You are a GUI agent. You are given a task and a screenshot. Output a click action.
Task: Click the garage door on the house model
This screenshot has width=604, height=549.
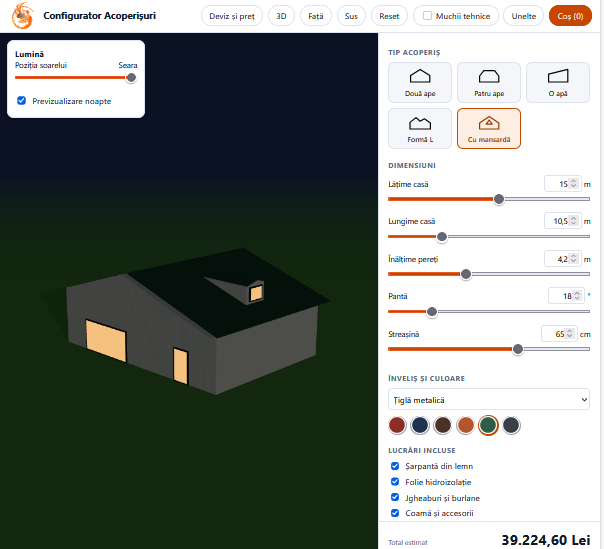106,341
